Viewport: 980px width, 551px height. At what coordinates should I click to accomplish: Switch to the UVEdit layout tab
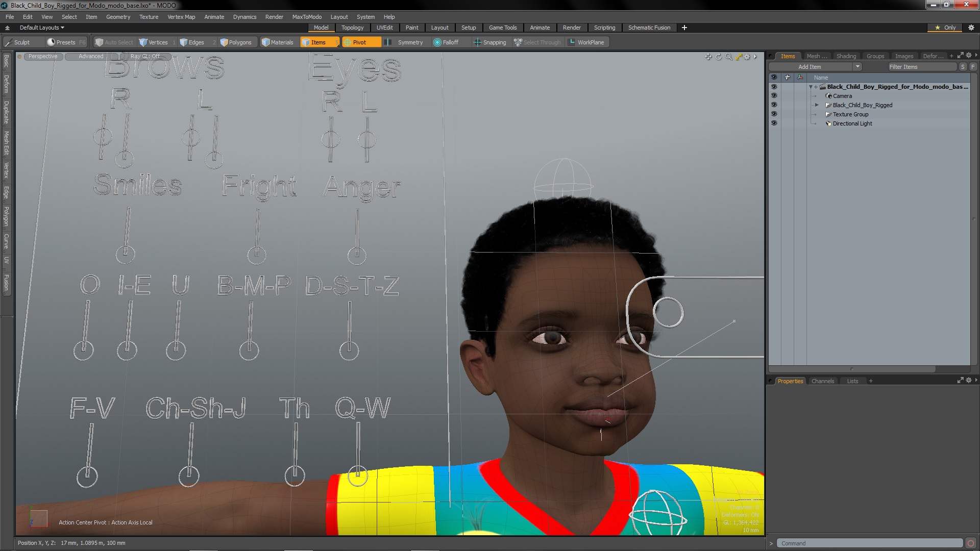coord(384,28)
